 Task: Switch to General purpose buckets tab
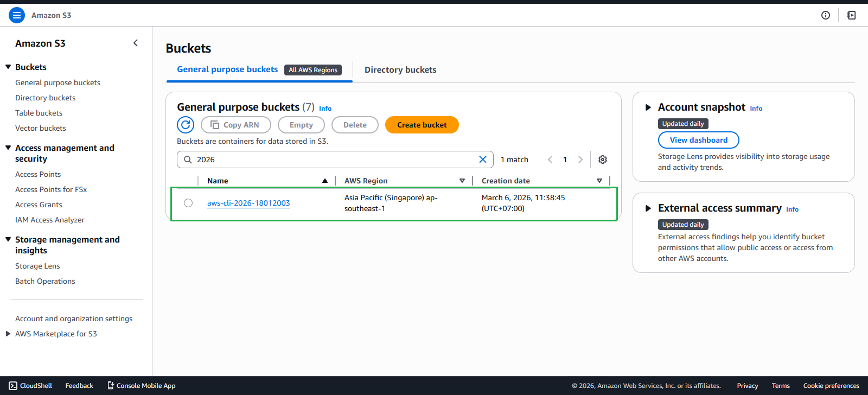227,69
